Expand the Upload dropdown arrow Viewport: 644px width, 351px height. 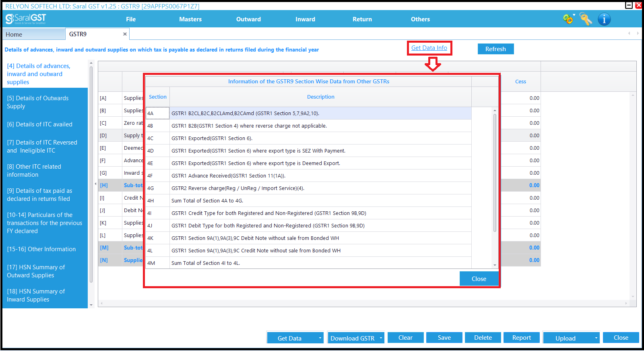(x=596, y=338)
